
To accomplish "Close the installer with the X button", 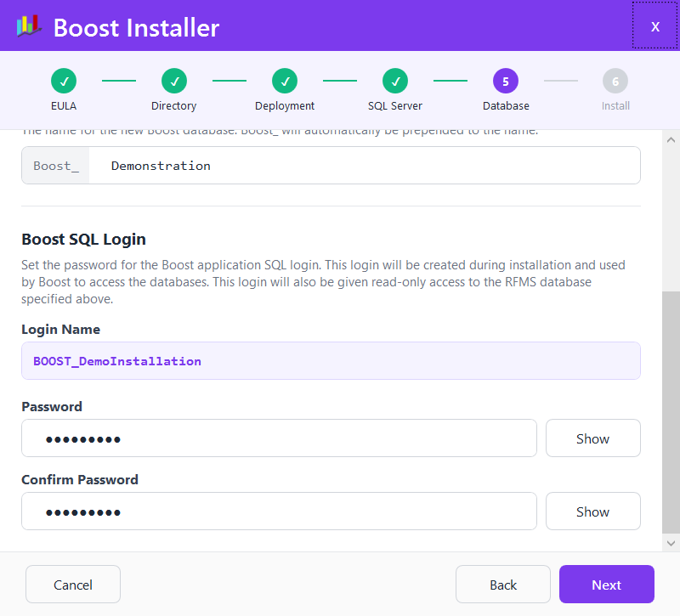I will click(x=654, y=26).
